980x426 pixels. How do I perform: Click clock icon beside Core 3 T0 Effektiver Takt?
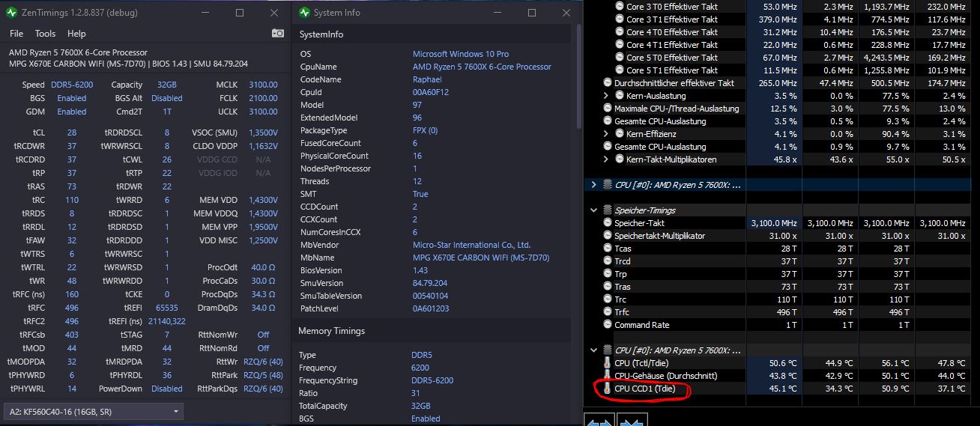pyautogui.click(x=619, y=7)
